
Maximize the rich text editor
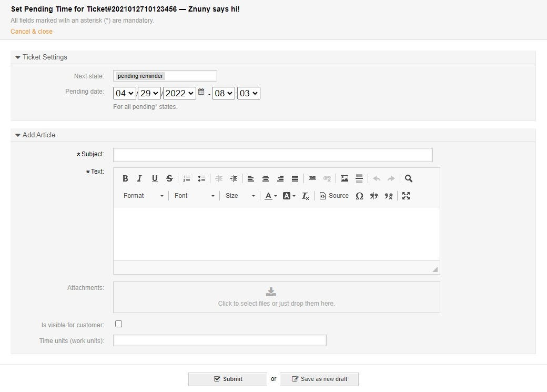(406, 196)
